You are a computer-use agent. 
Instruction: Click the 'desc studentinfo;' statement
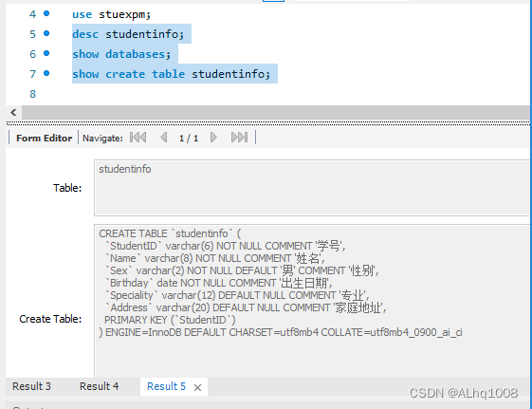[x=128, y=34]
